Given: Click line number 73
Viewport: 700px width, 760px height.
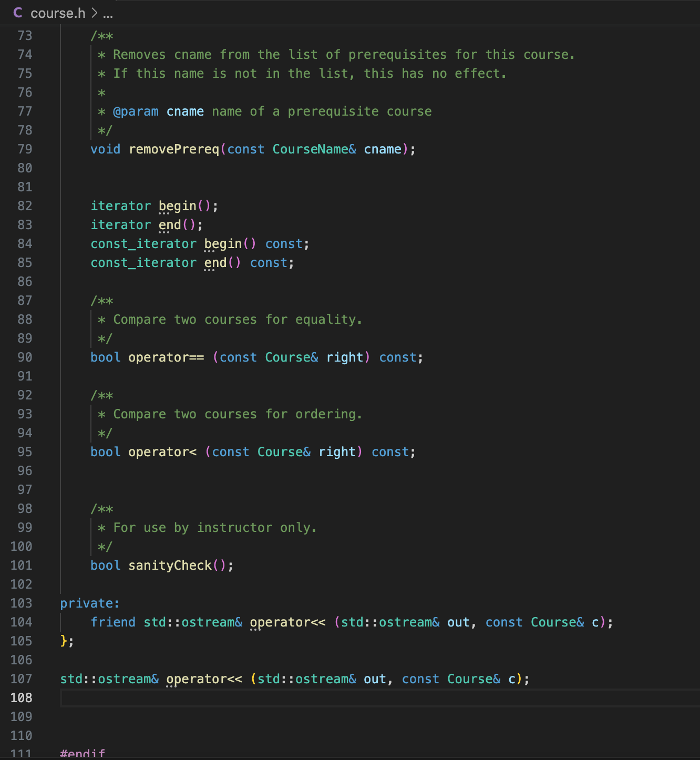Looking at the screenshot, I should point(24,35).
